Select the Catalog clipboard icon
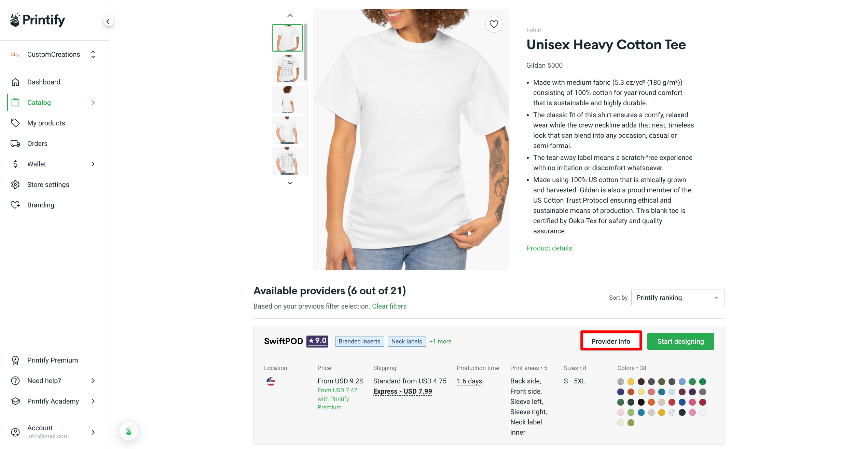 (x=16, y=102)
